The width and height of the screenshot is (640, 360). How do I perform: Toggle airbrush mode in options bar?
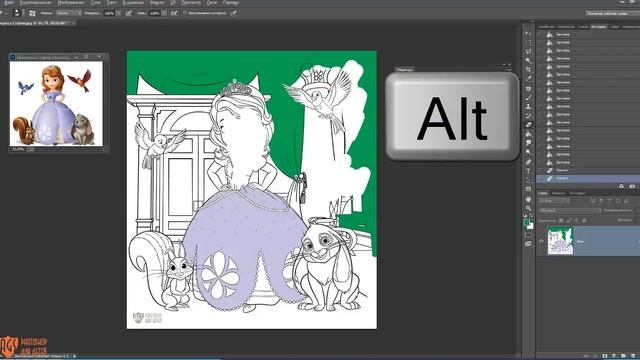click(x=174, y=13)
